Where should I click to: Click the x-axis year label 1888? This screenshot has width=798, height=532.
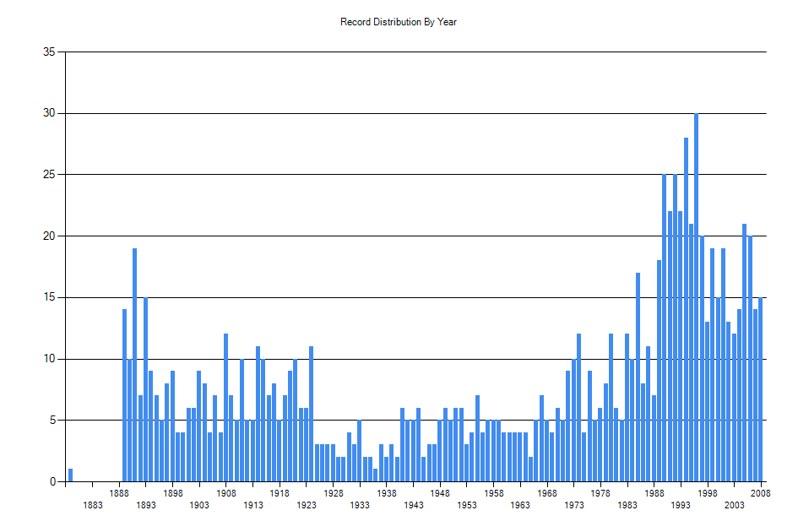pos(119,493)
